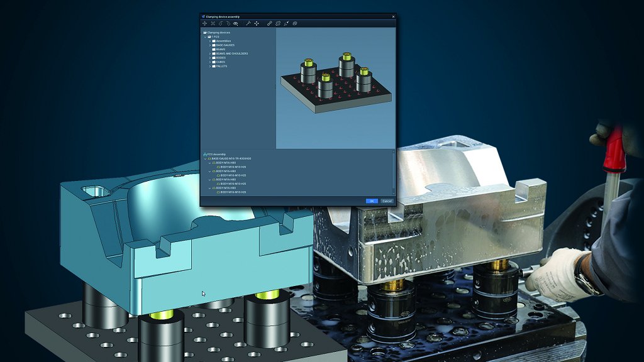
Task: Close the Clamping device assembly dialog
Action: click(x=393, y=16)
